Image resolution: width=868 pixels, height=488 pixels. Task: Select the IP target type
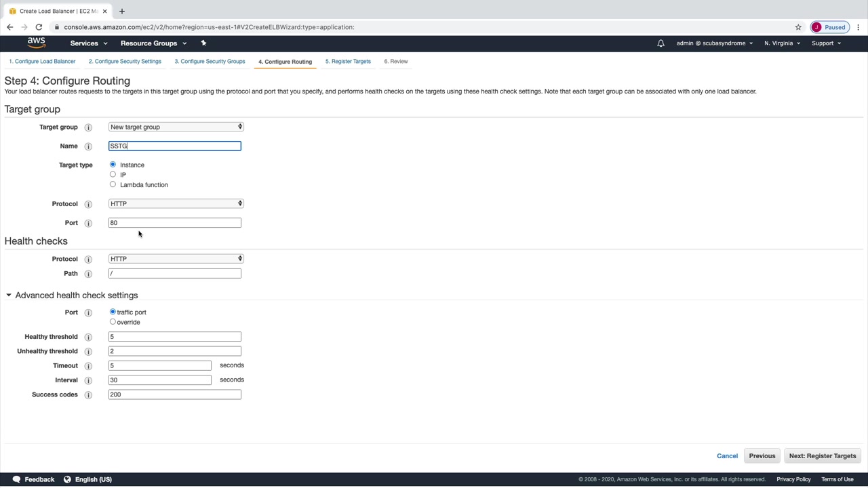113,174
